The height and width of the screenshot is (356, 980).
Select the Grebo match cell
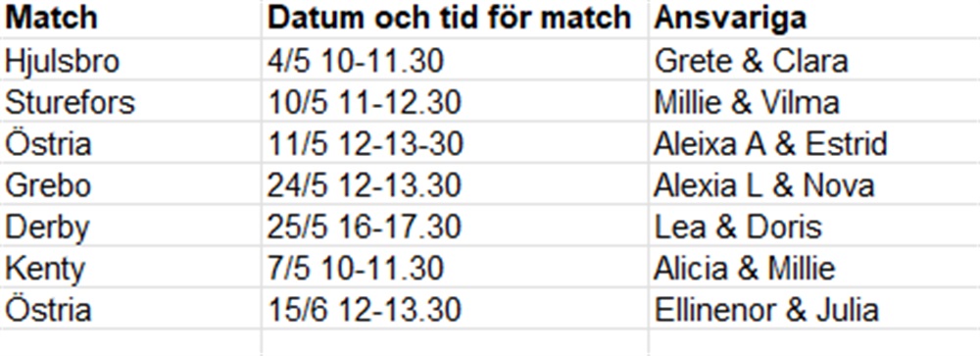click(130, 184)
